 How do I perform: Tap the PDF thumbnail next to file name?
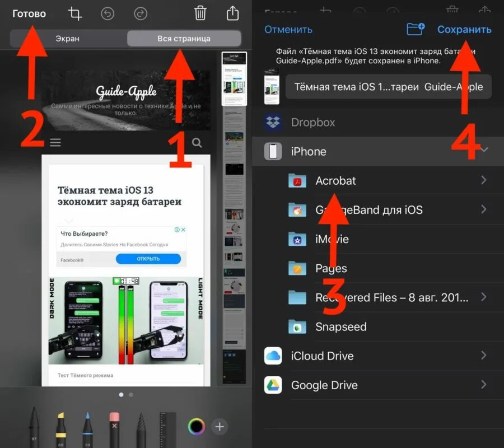(x=272, y=86)
